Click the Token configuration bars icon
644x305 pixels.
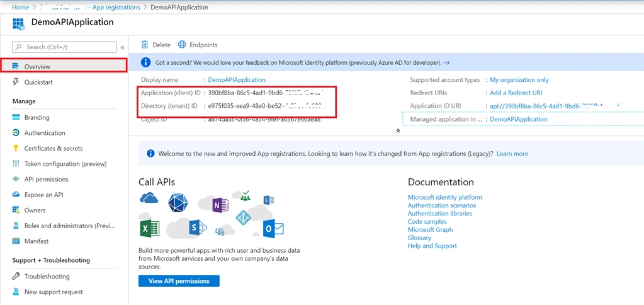pos(16,164)
